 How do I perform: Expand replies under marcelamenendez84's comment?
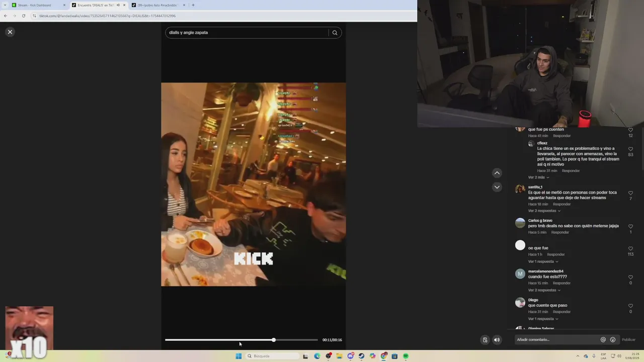[x=544, y=290]
